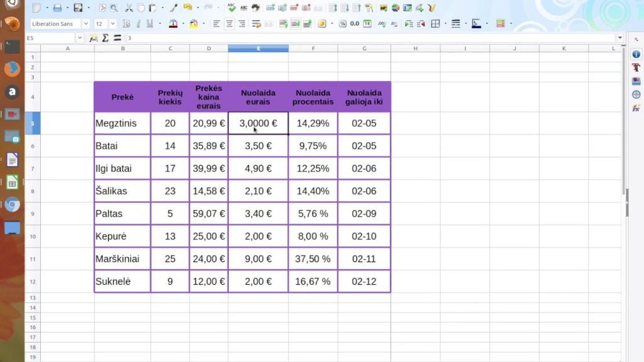Toggle Center horizontally alignment
This screenshot has width=644, height=362.
click(229, 24)
